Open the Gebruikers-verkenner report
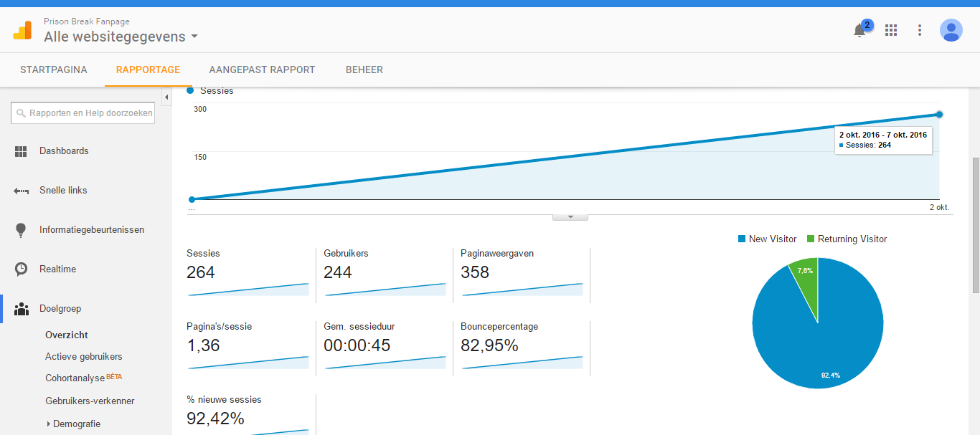The width and height of the screenshot is (980, 435). [90, 401]
